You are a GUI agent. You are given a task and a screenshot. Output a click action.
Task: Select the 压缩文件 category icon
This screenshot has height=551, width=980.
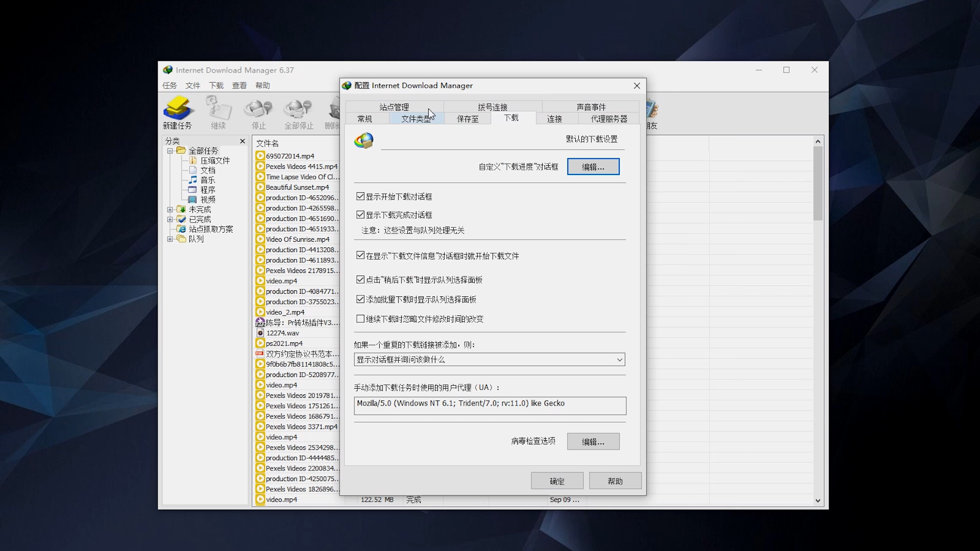(193, 160)
